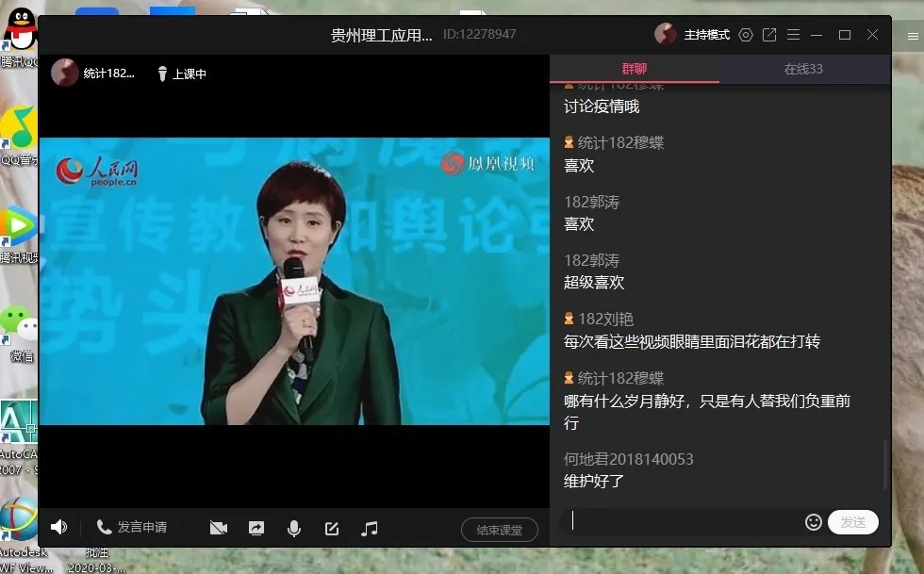The image size is (924, 574).
Task: Open the emoji picker in chat
Action: tap(813, 522)
